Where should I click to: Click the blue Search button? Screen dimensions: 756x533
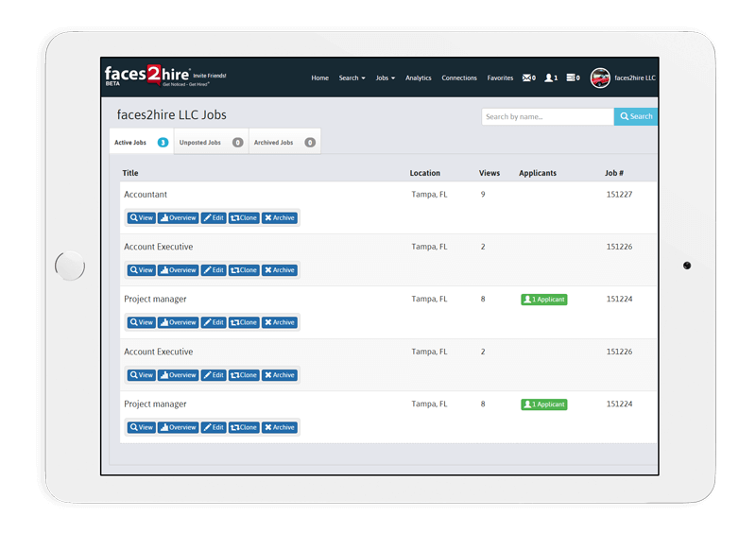(636, 117)
